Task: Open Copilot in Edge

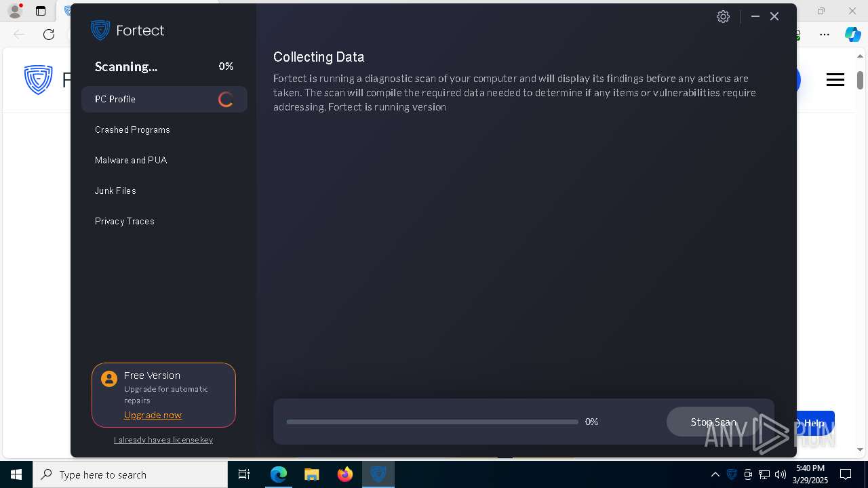Action: click(x=852, y=34)
